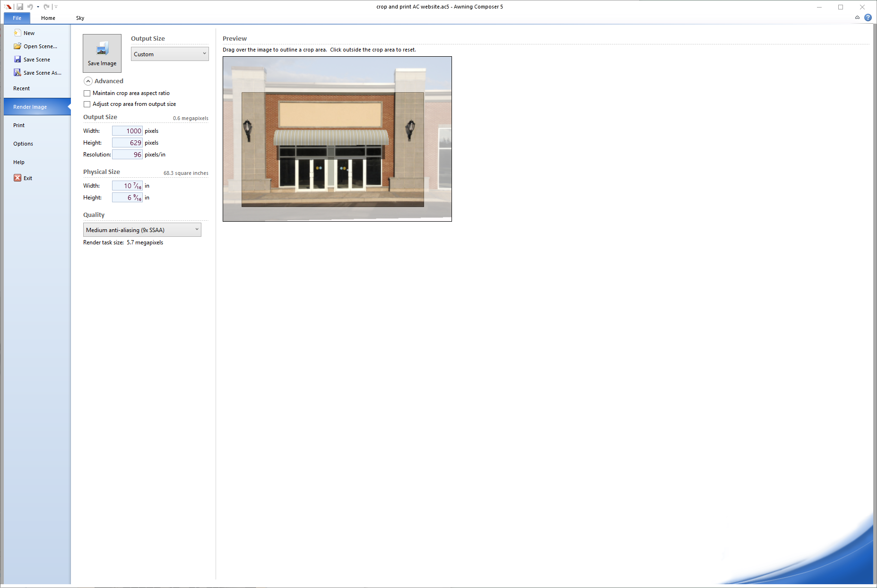The height and width of the screenshot is (588, 877).
Task: Open the customize quick access toolbar arrow
Action: [x=56, y=7]
